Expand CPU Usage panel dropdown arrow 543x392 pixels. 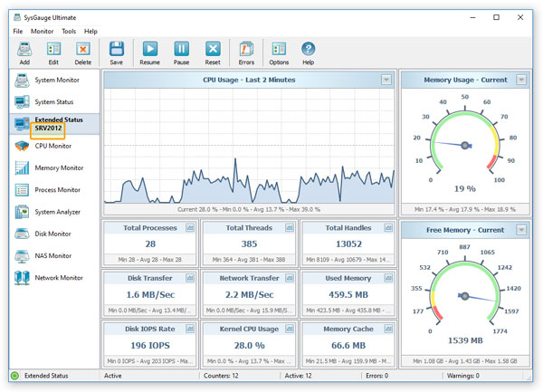pos(386,80)
